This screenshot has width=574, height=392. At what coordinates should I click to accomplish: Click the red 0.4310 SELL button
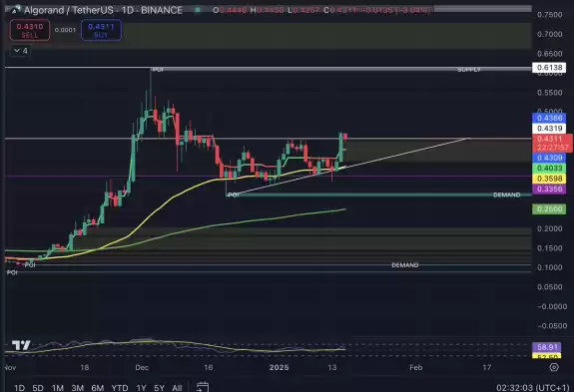coord(30,30)
